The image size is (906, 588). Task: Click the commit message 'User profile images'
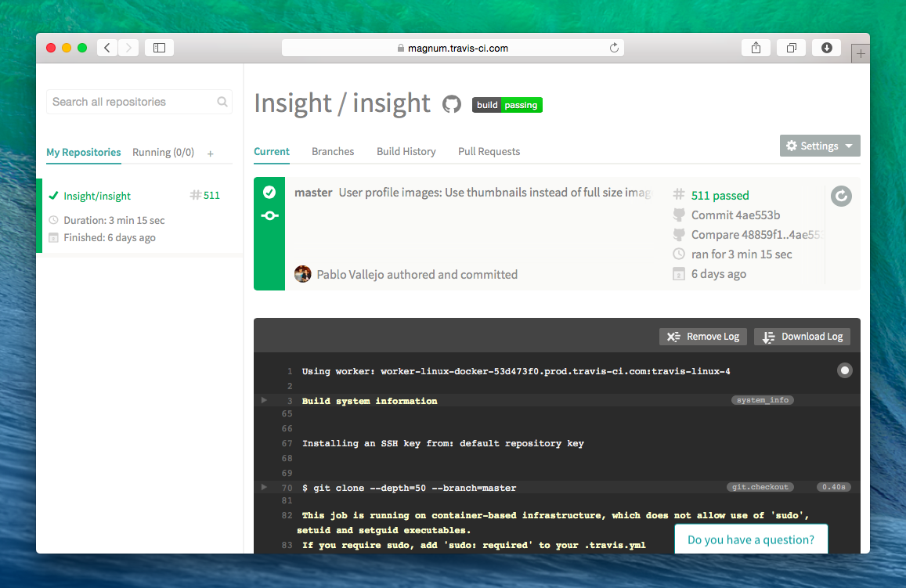pyautogui.click(x=495, y=193)
